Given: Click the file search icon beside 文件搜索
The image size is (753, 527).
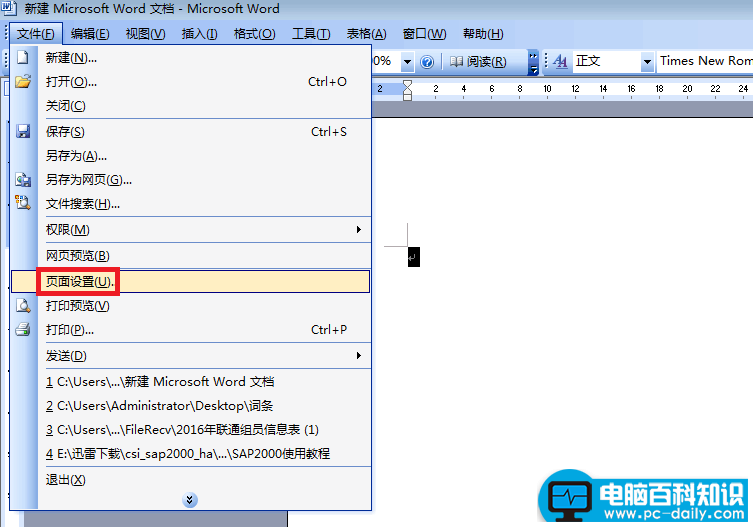Looking at the screenshot, I should pos(23,203).
